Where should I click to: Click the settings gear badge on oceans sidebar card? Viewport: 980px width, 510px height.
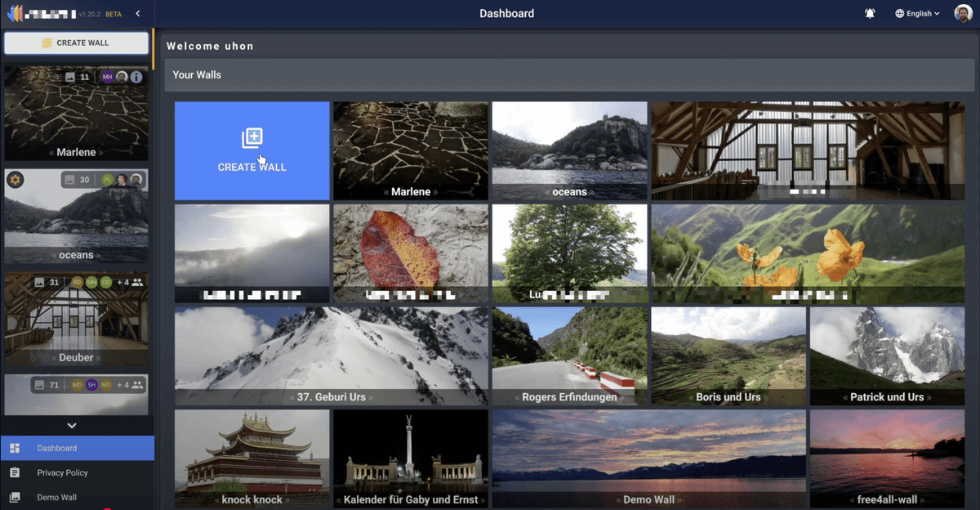pyautogui.click(x=15, y=180)
